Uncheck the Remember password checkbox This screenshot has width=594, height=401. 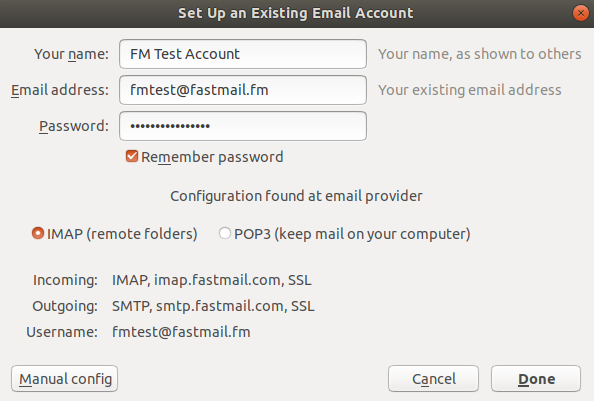point(132,156)
